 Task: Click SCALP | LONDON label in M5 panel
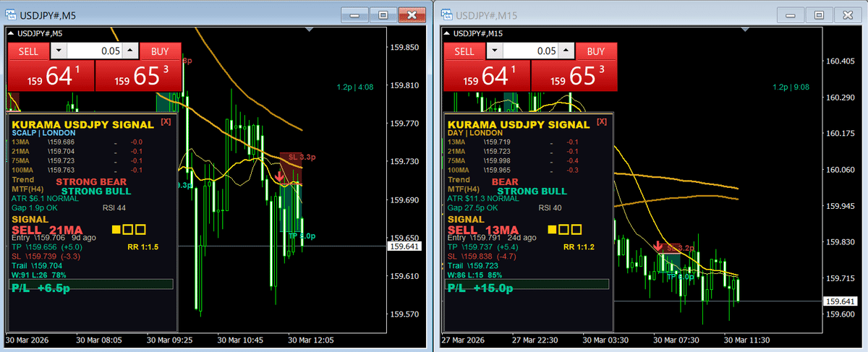click(43, 133)
